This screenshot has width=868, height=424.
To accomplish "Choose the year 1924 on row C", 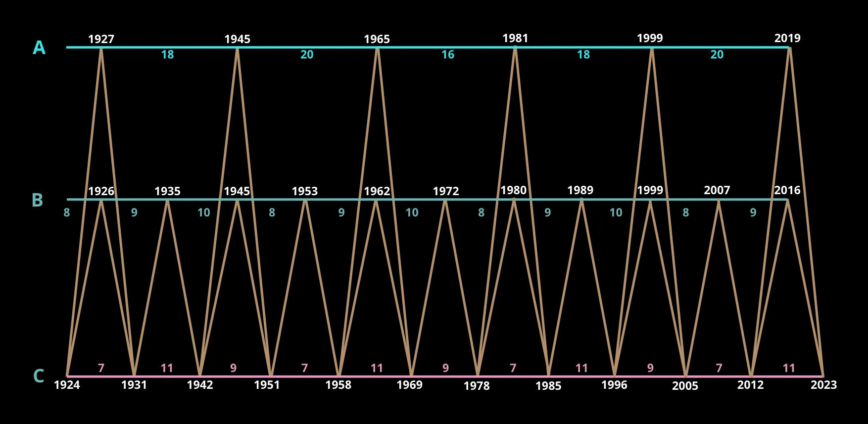I will [x=67, y=385].
